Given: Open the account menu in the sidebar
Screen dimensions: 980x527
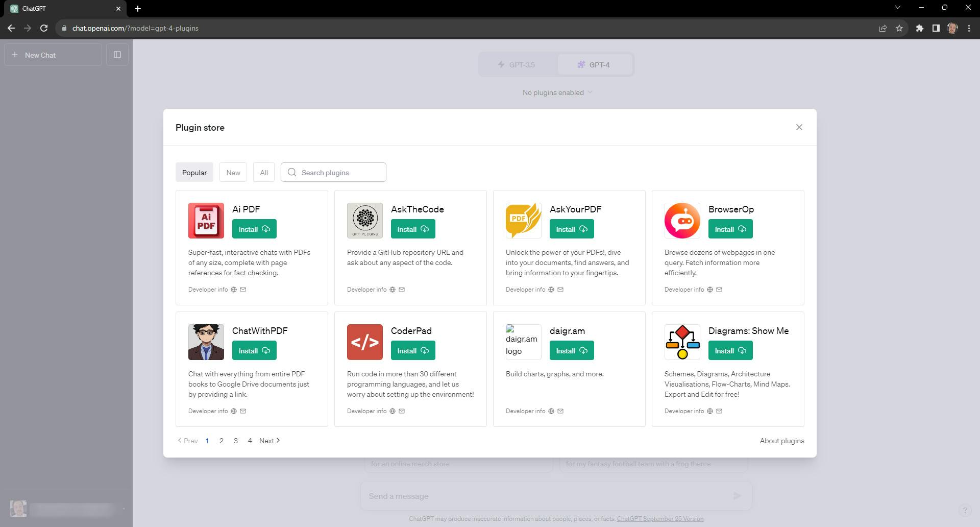Looking at the screenshot, I should coord(66,509).
